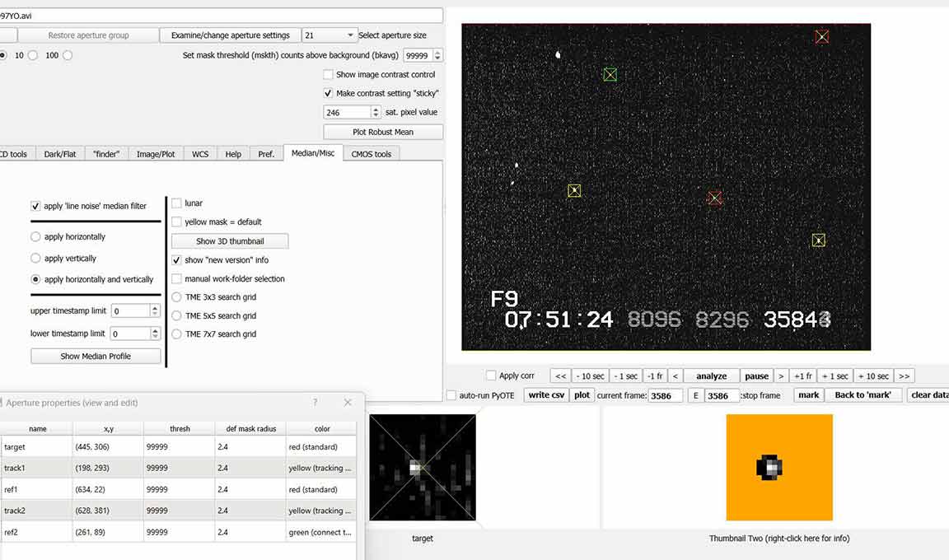Skip forward 10 seconds in video

pos(872,376)
